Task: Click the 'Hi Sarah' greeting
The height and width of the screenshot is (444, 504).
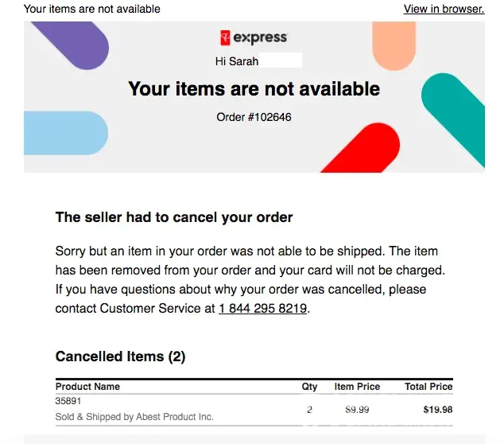Action: [x=236, y=61]
